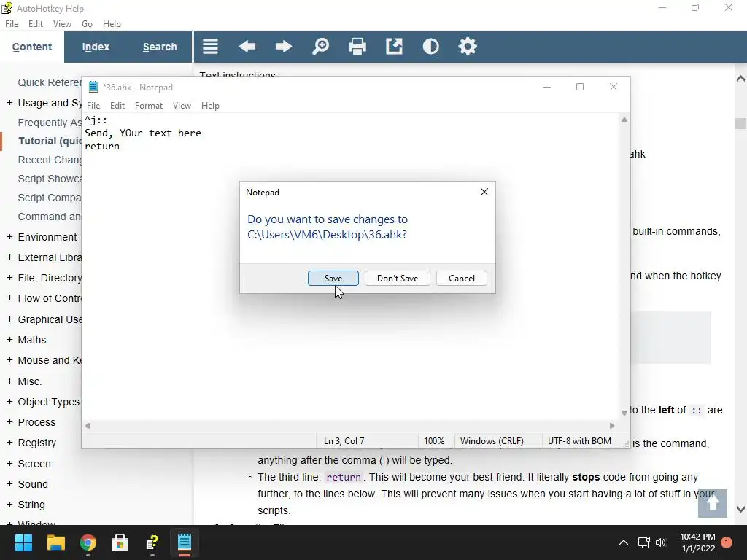Viewport: 747px width, 560px height.
Task: Switch to the Search tab
Action: coord(160,47)
